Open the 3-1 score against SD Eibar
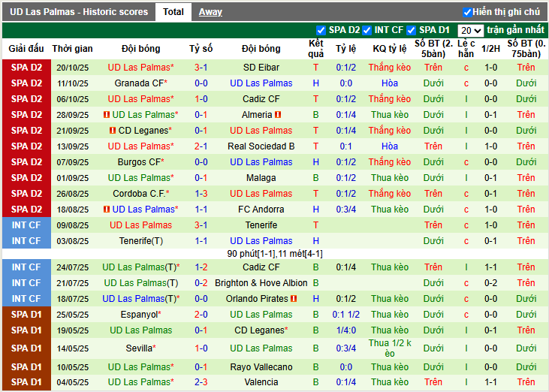The height and width of the screenshot is (392, 549). [201, 67]
